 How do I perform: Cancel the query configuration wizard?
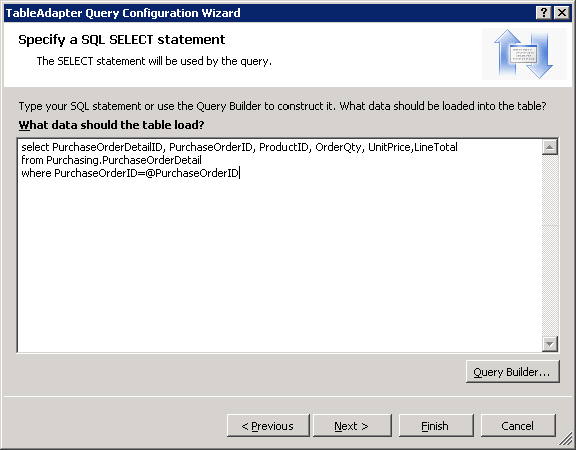[x=518, y=426]
